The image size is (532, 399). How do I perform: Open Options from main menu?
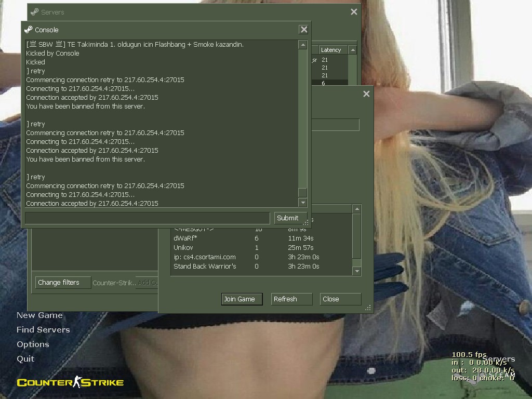click(33, 344)
